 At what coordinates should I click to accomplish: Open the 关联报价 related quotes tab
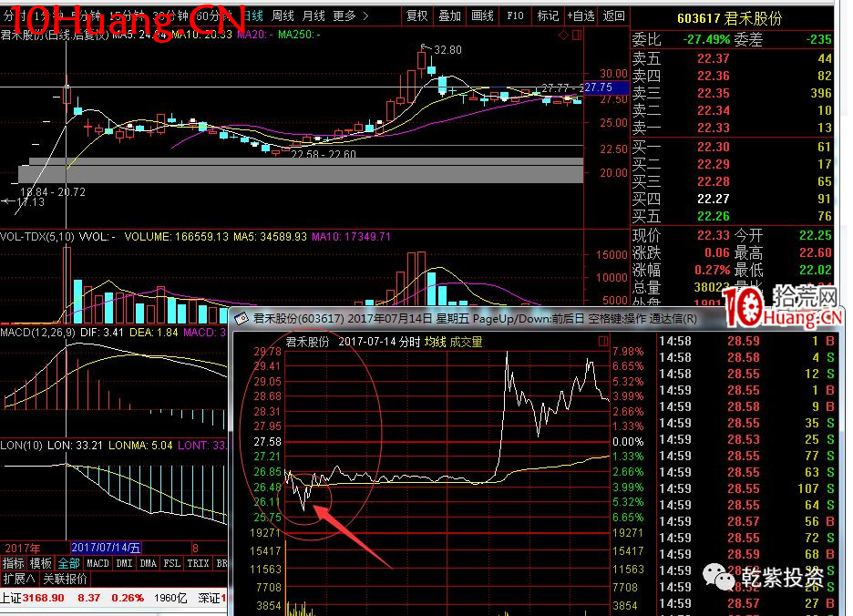tap(66, 579)
